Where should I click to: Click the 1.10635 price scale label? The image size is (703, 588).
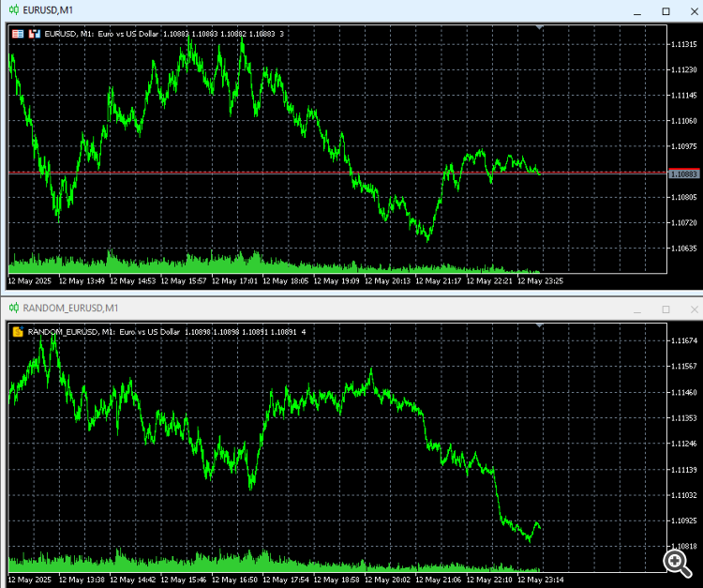[683, 248]
